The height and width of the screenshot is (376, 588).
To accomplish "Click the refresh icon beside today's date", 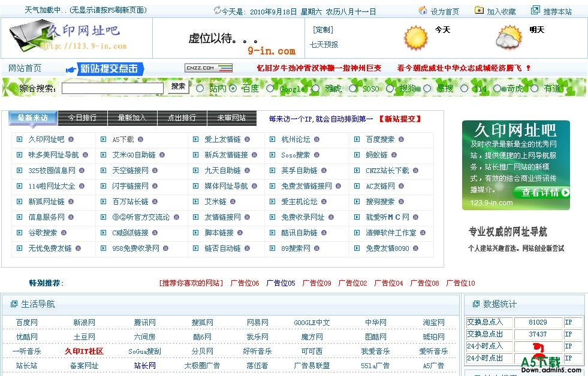I will [x=217, y=10].
